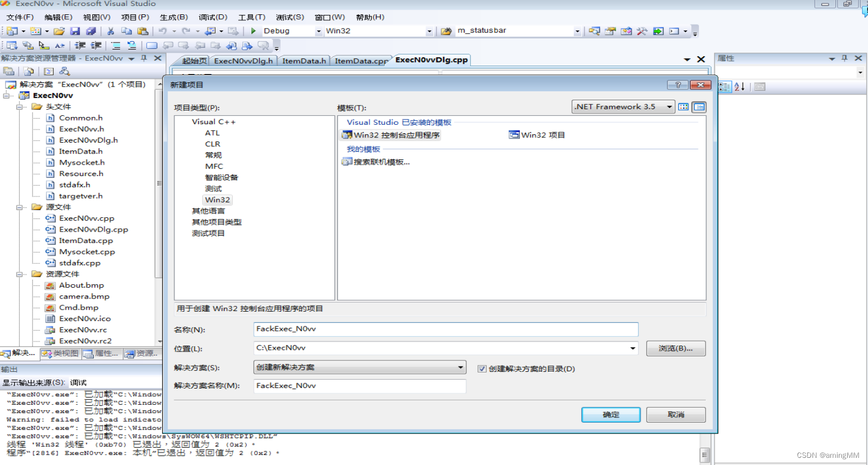
Task: Click the Cut scissors icon
Action: coord(110,31)
